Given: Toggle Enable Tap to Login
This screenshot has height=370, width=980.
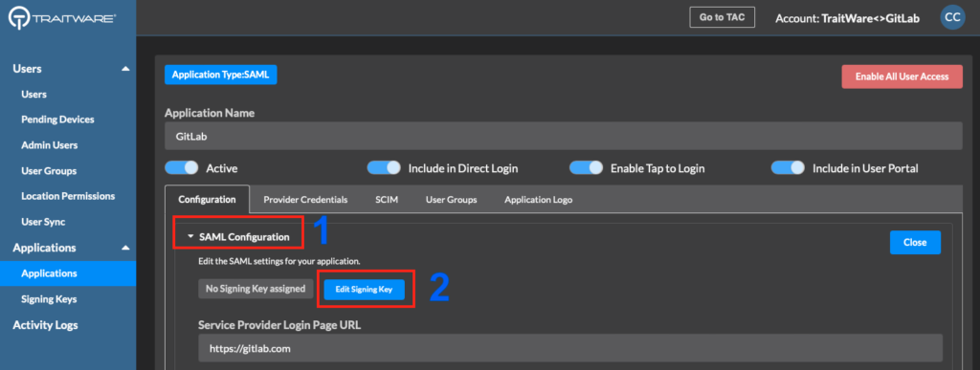Looking at the screenshot, I should pos(587,168).
